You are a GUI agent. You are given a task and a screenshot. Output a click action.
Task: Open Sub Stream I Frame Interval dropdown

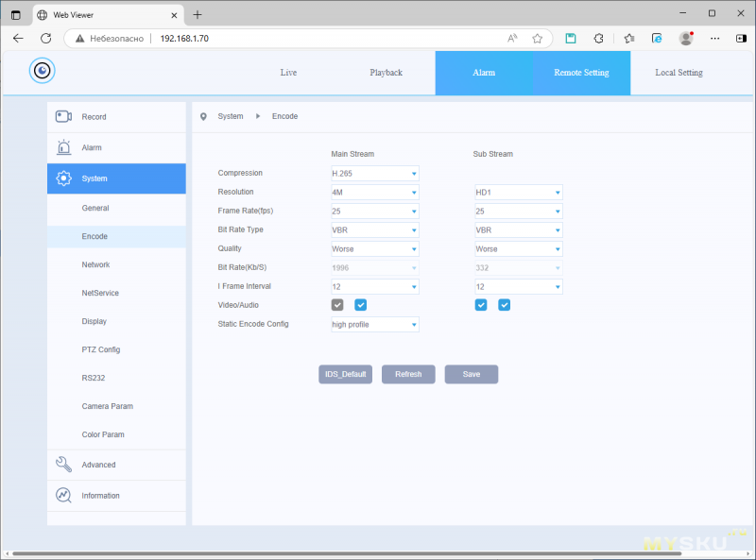[x=518, y=287]
